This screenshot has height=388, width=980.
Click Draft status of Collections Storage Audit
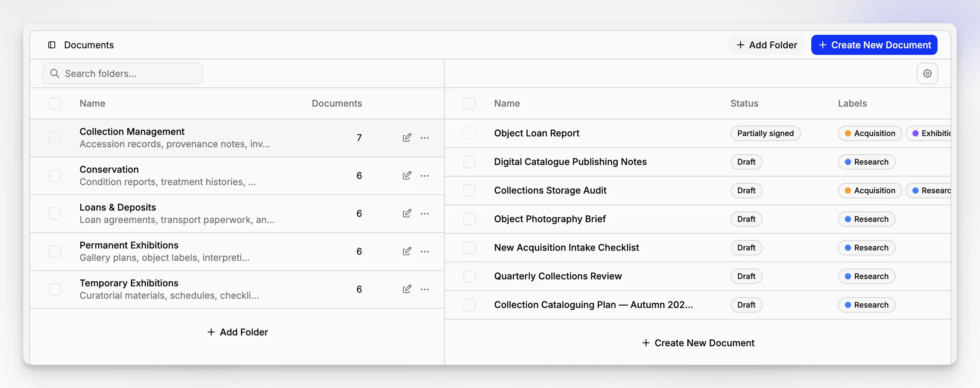point(746,191)
